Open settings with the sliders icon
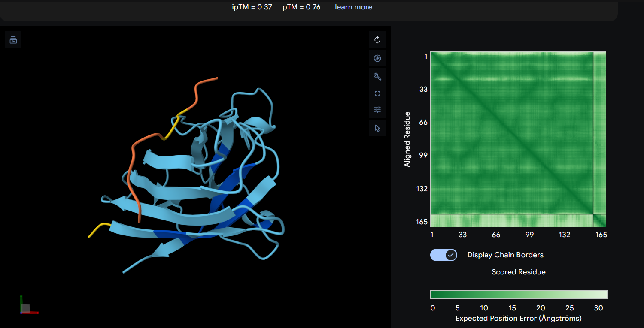This screenshot has height=328, width=644. [377, 110]
